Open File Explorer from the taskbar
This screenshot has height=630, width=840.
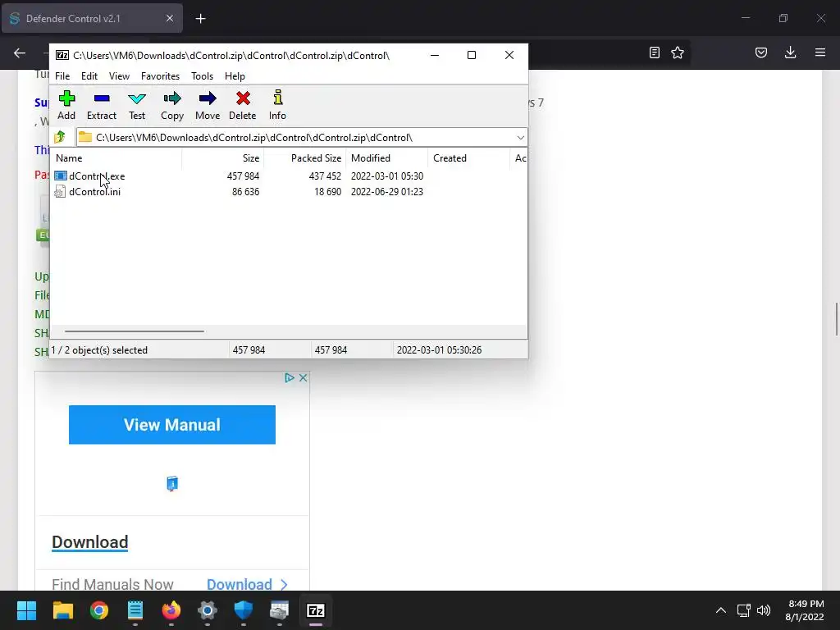(62, 610)
